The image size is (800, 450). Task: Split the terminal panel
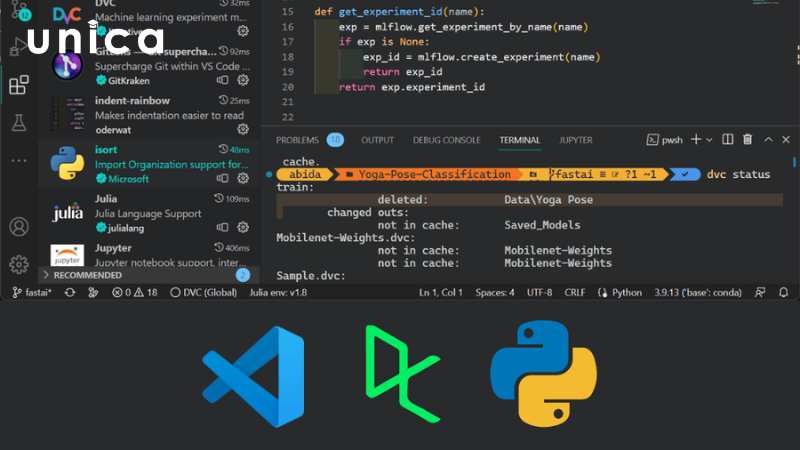[728, 139]
